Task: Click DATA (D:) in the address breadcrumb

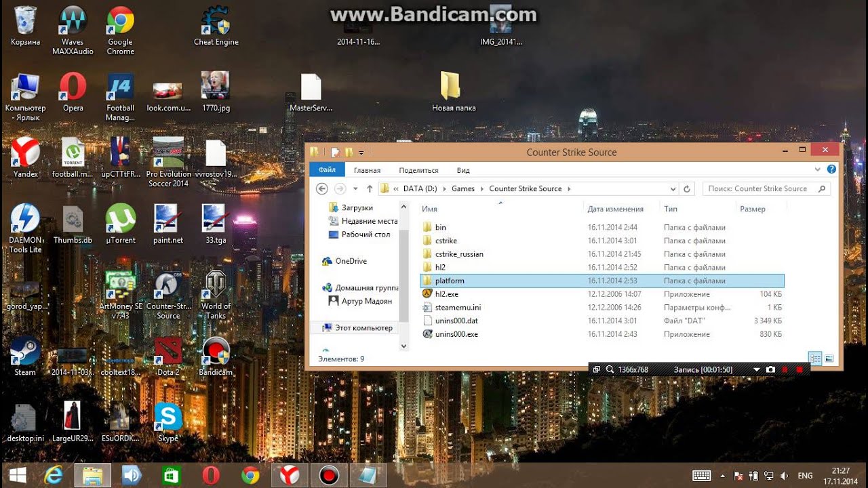Action: pos(420,189)
